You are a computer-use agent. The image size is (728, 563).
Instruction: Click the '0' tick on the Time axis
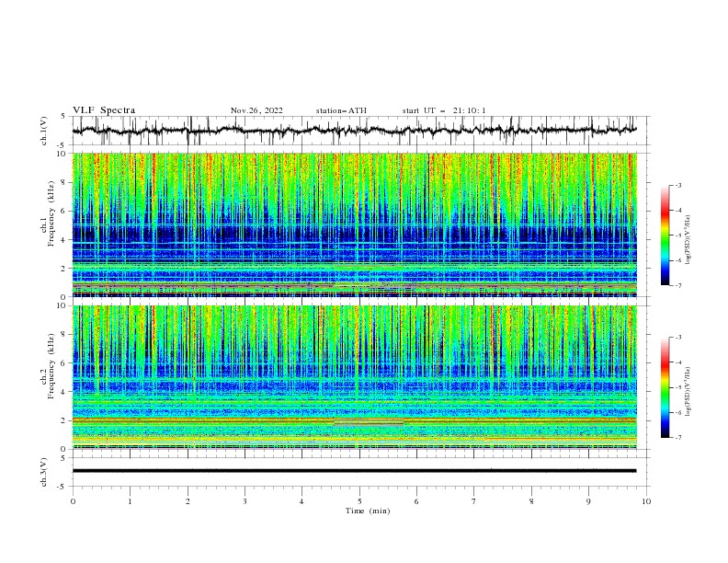coord(73,501)
